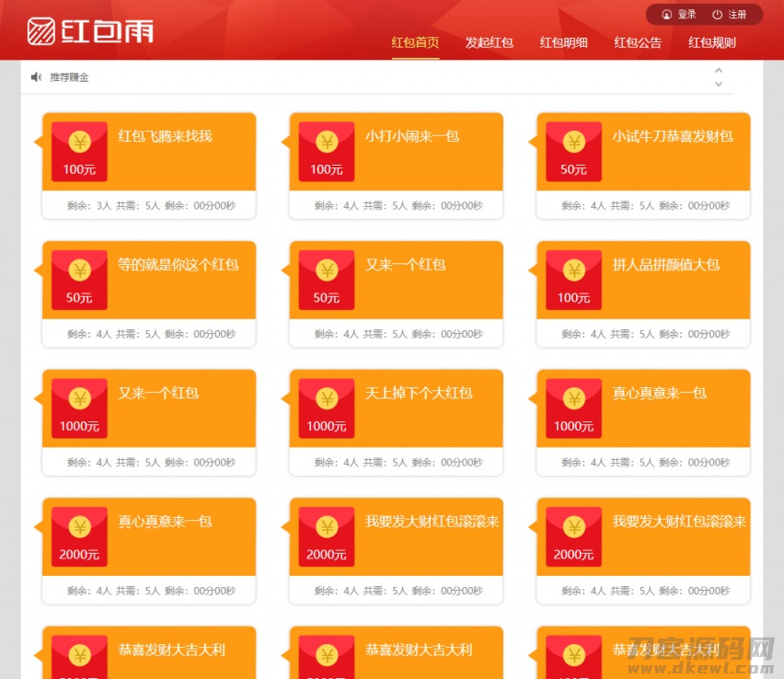
Task: Switch to the 红包明细 tab
Action: (x=563, y=42)
